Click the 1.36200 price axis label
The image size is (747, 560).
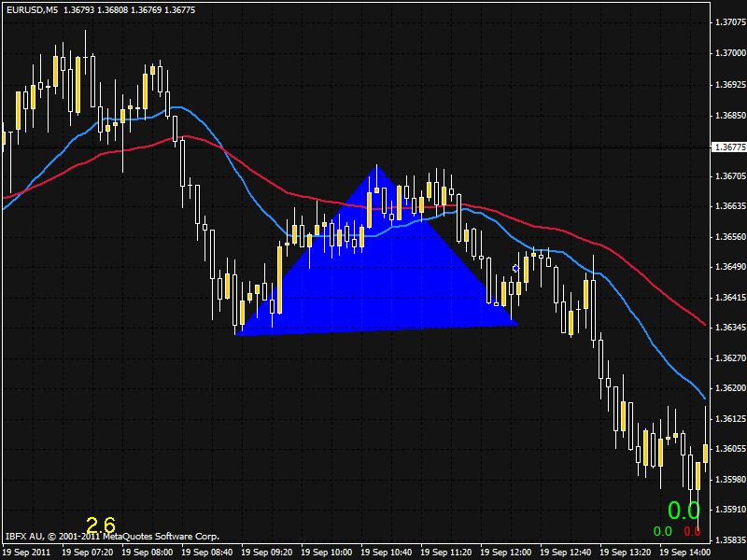(x=727, y=388)
